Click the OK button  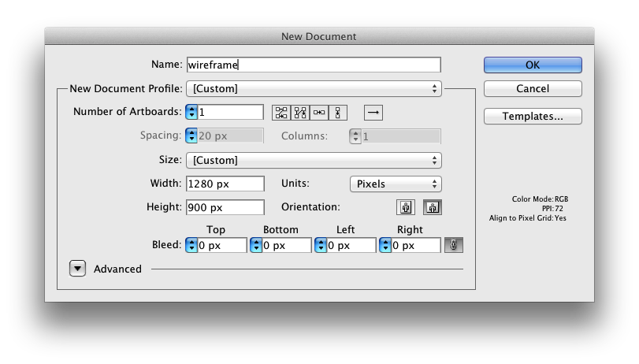pyautogui.click(x=533, y=65)
